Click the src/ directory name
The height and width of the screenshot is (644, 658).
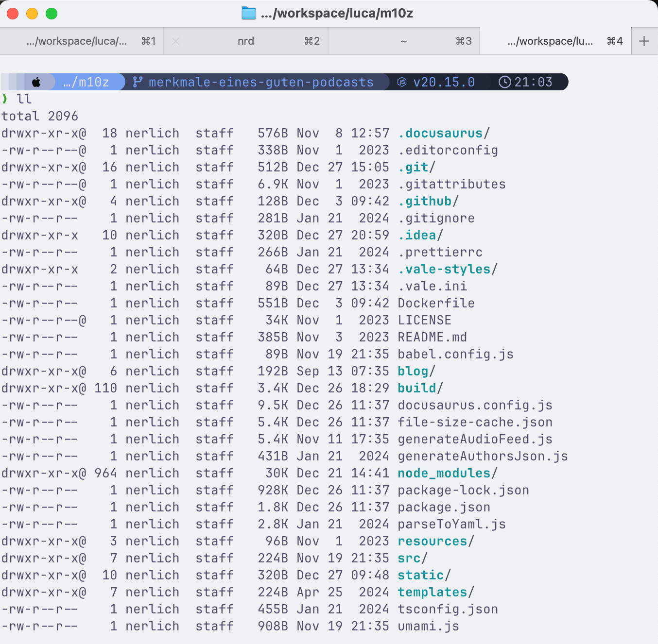(x=413, y=558)
